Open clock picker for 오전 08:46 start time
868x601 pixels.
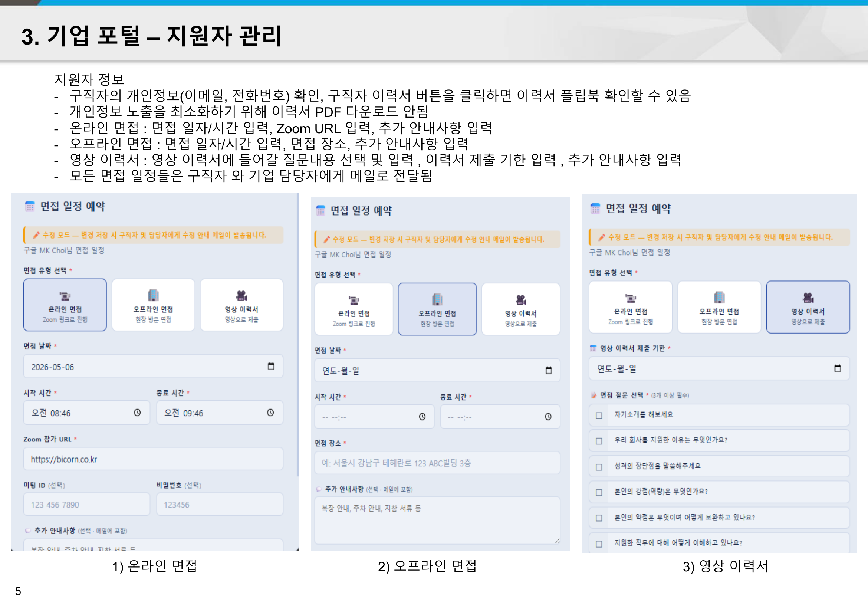click(x=137, y=412)
